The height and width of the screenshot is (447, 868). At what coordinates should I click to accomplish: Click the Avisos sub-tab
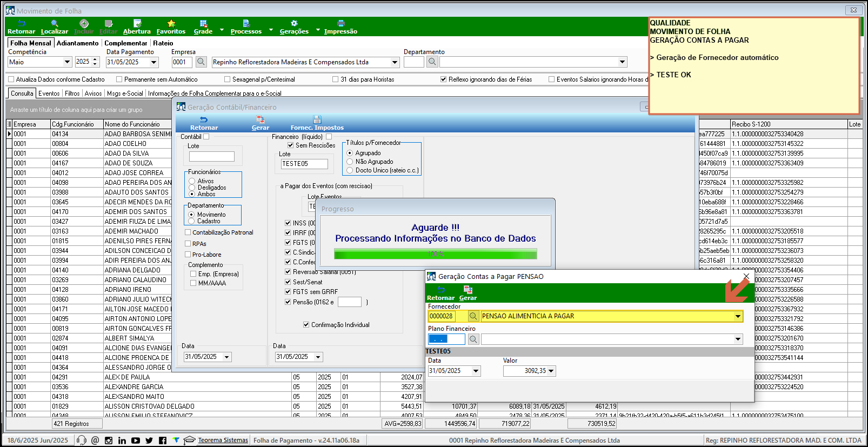pos(94,94)
